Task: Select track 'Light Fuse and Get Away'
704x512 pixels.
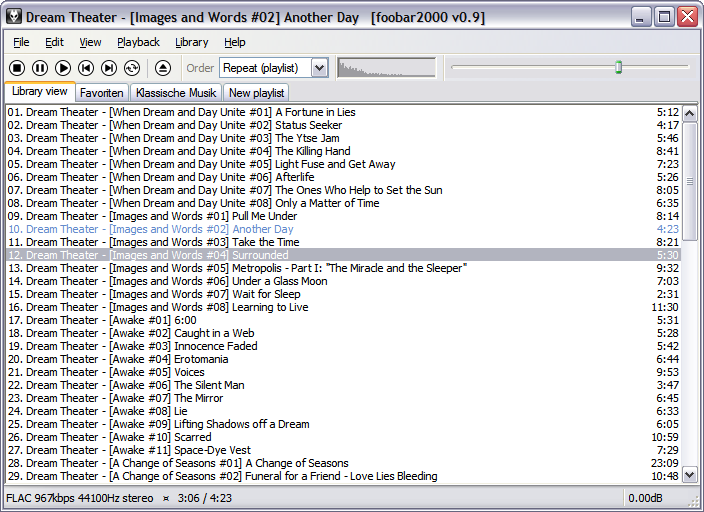Action: pos(343,164)
